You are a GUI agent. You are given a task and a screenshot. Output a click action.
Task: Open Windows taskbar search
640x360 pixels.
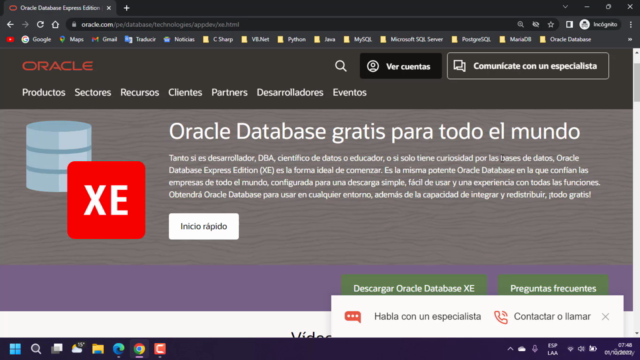coord(36,349)
